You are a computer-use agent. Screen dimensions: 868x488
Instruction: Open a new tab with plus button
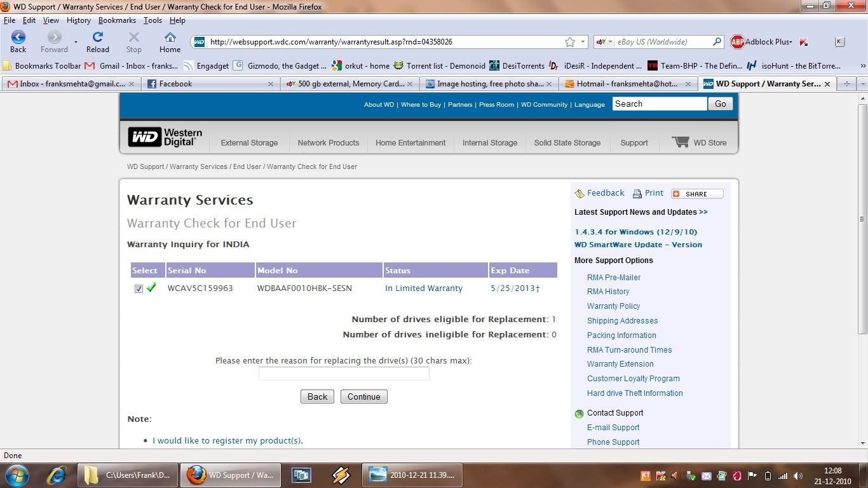[x=846, y=84]
